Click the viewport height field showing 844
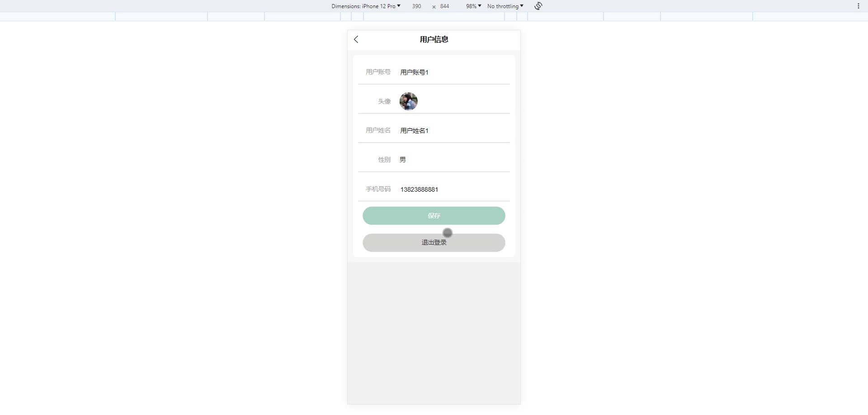 [x=445, y=6]
